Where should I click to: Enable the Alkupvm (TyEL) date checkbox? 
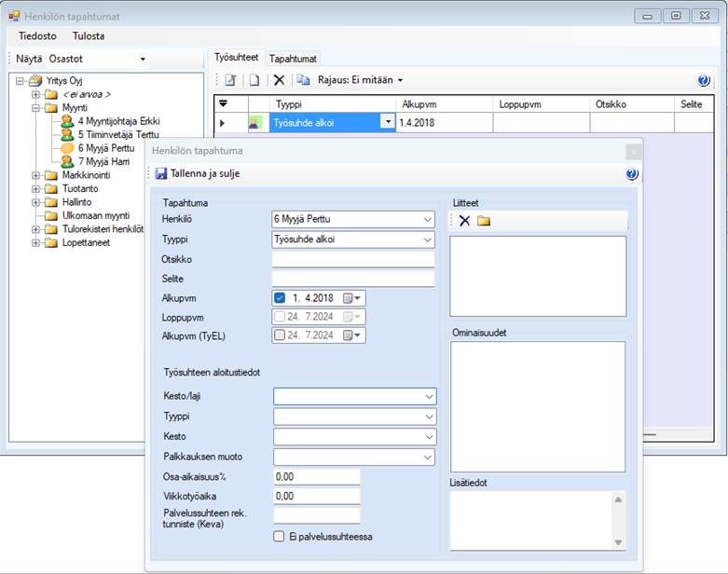[280, 335]
